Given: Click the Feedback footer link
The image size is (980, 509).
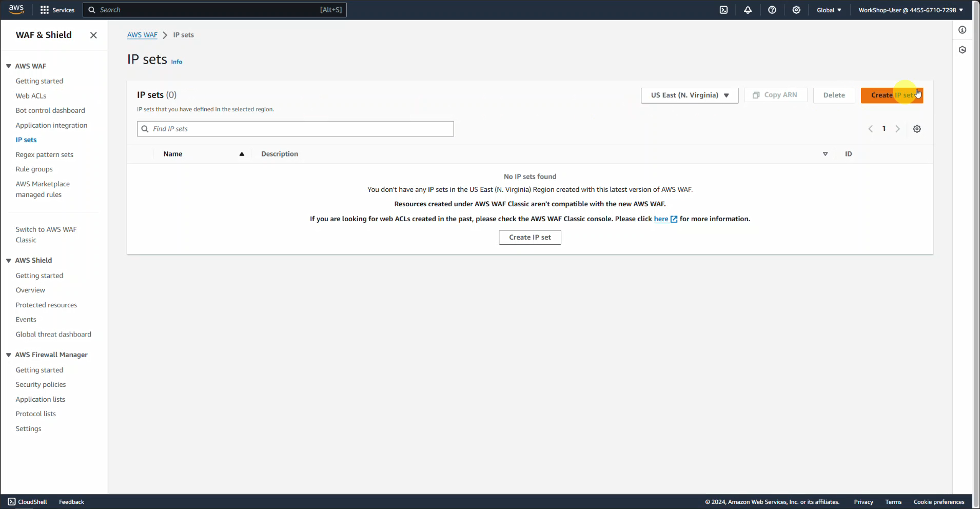Looking at the screenshot, I should coord(71,502).
